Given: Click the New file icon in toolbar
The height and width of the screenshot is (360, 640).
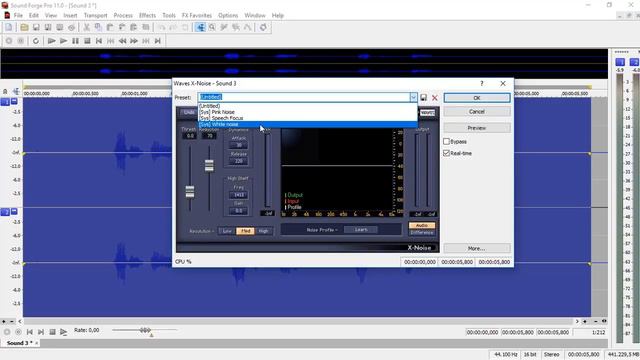Looking at the screenshot, I should [x=9, y=27].
